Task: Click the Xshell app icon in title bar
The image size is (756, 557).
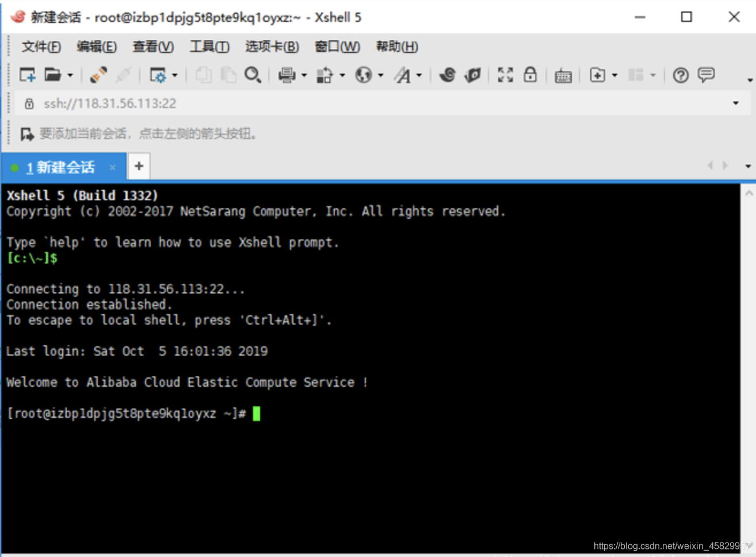Action: (x=17, y=17)
